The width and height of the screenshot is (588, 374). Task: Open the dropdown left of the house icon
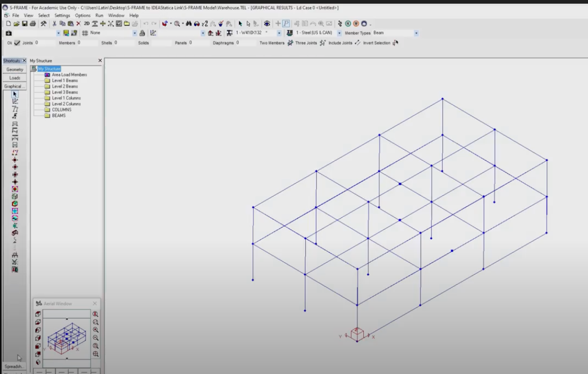[203, 33]
